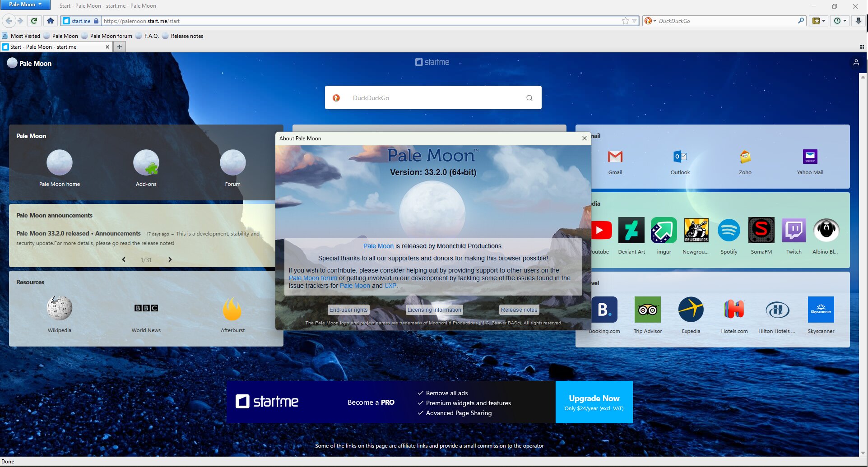Go to the home page icon
868x467 pixels.
51,21
